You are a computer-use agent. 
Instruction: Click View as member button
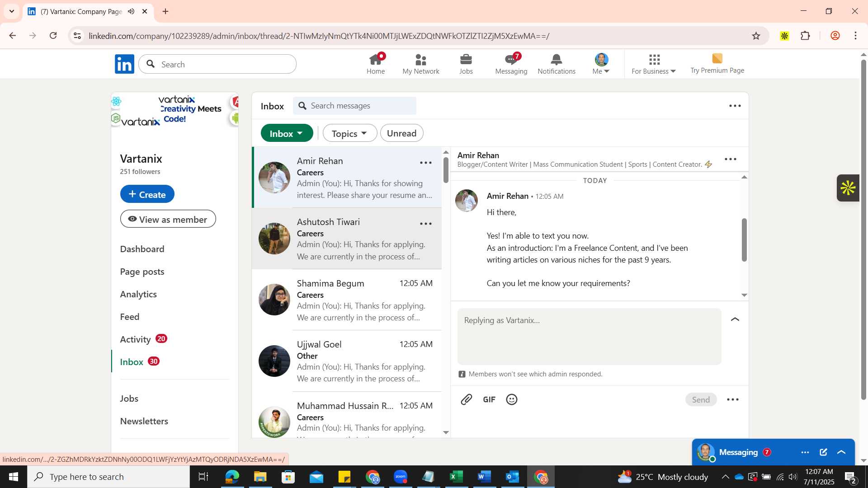pyautogui.click(x=168, y=219)
